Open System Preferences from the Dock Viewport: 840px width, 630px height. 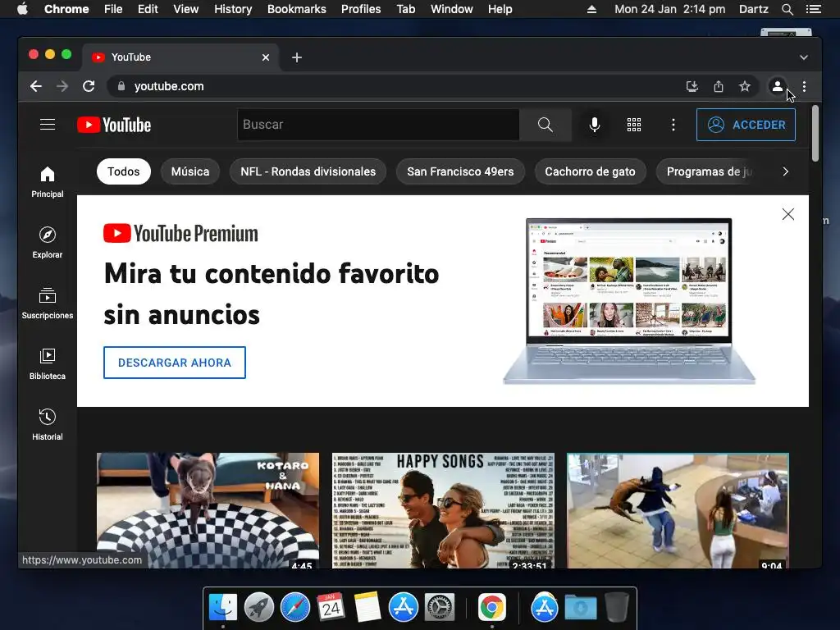point(440,607)
